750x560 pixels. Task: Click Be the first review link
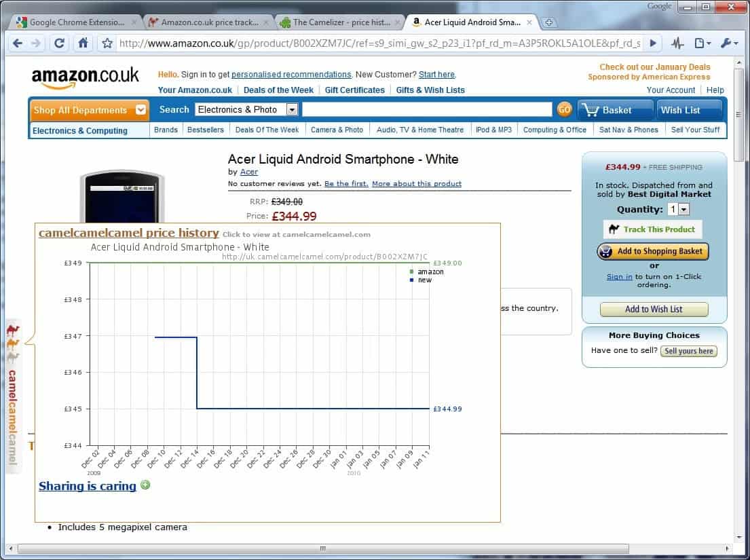click(x=346, y=184)
